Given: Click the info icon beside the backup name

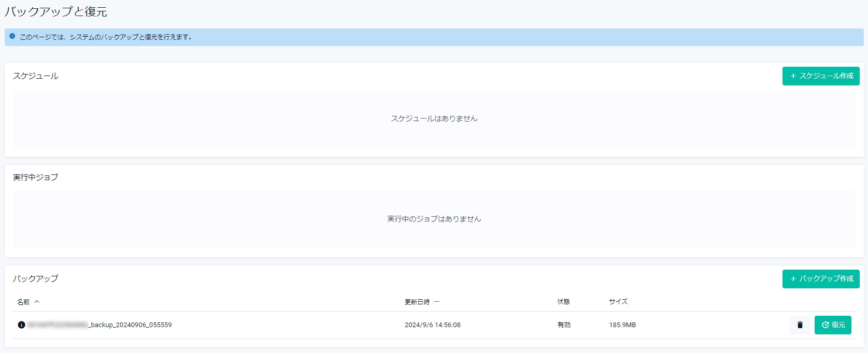Looking at the screenshot, I should 21,325.
